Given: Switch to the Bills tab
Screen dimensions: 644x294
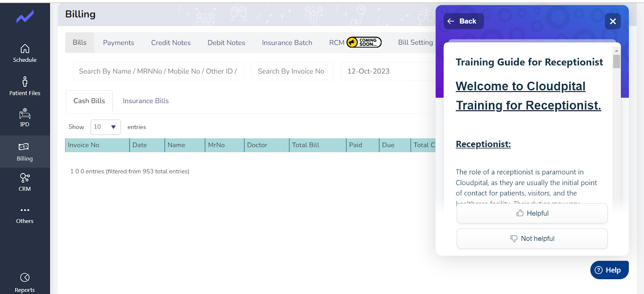Looking at the screenshot, I should click(x=80, y=42).
